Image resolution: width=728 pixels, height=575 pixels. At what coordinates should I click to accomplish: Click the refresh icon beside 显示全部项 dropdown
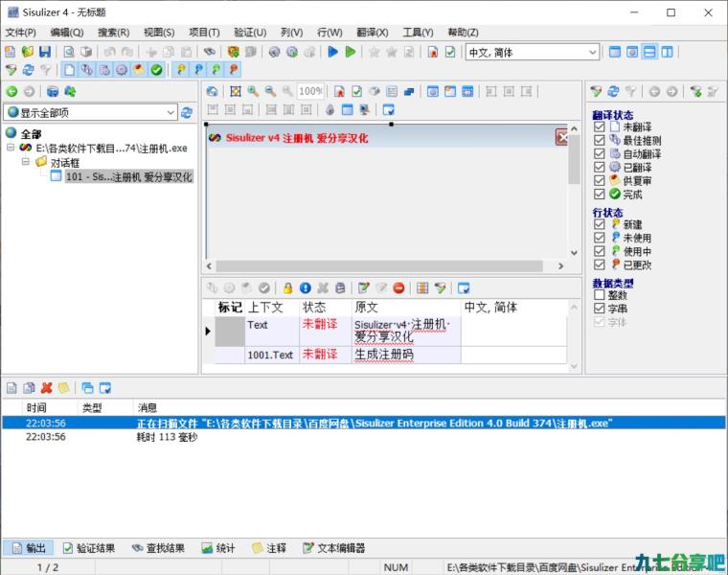(x=187, y=112)
